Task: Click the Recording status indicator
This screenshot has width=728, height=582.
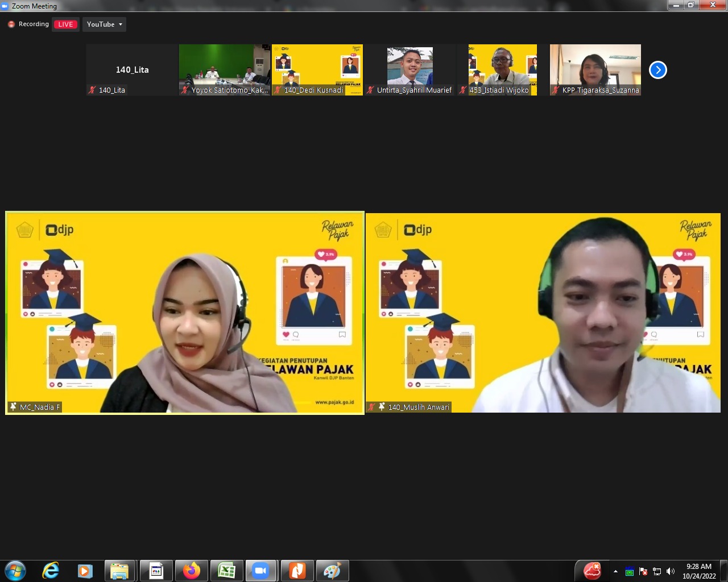Action: pyautogui.click(x=28, y=24)
